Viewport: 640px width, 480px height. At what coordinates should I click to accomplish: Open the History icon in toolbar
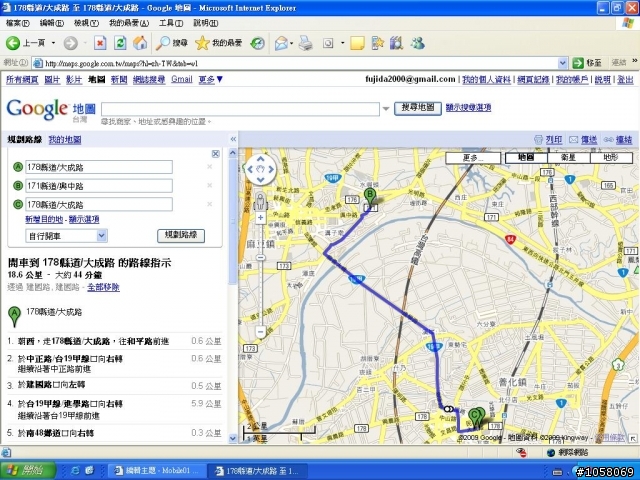pyautogui.click(x=257, y=43)
